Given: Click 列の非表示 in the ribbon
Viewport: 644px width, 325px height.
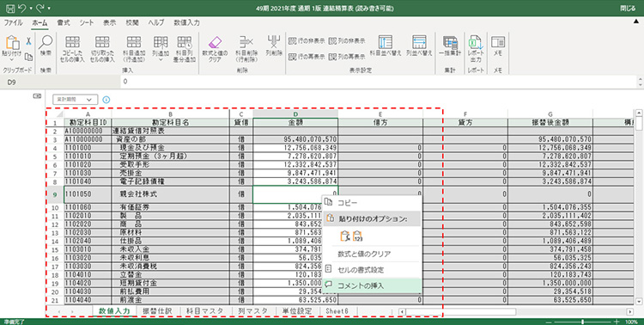Looking at the screenshot, I should [x=347, y=41].
